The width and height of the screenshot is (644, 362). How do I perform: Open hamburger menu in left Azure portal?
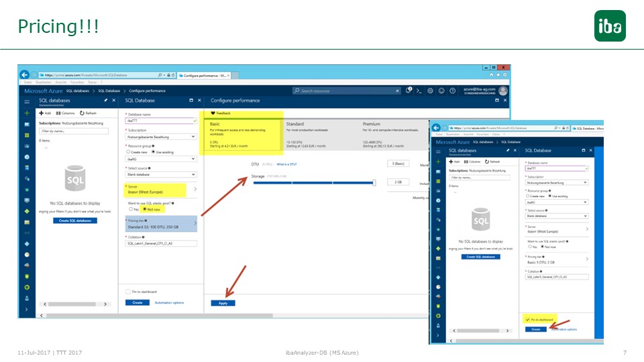click(27, 102)
